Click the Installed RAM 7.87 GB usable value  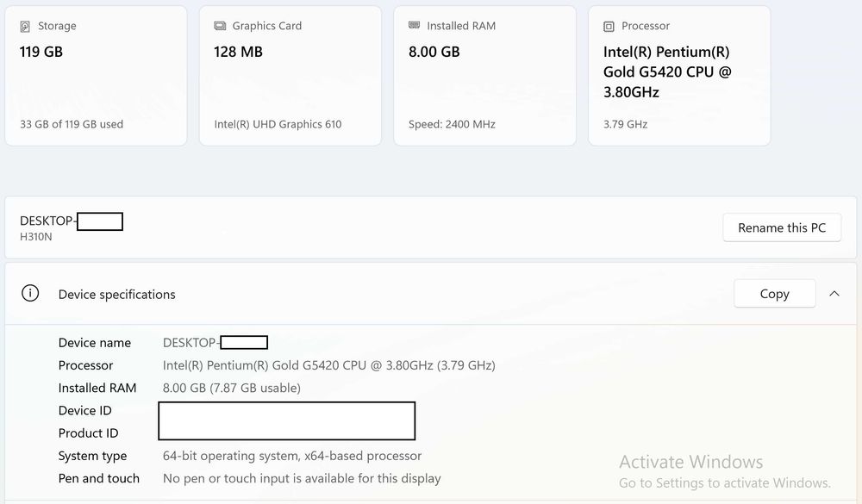coord(231,388)
